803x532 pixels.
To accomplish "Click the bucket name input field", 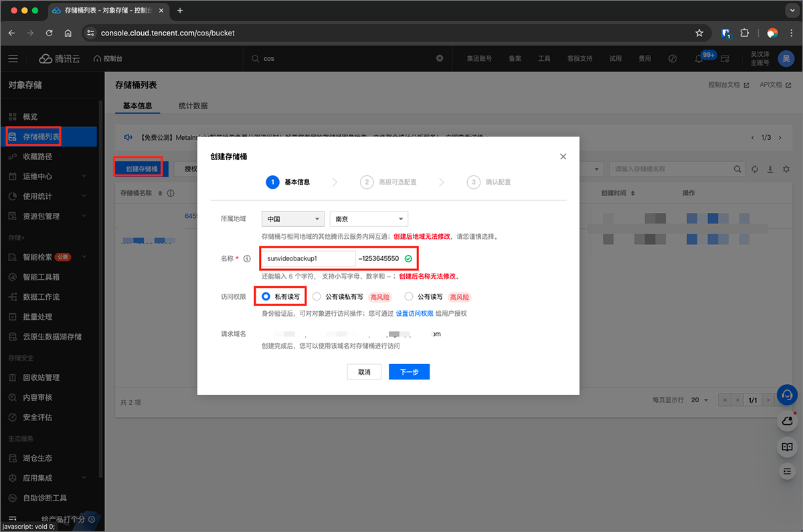I will click(x=308, y=258).
